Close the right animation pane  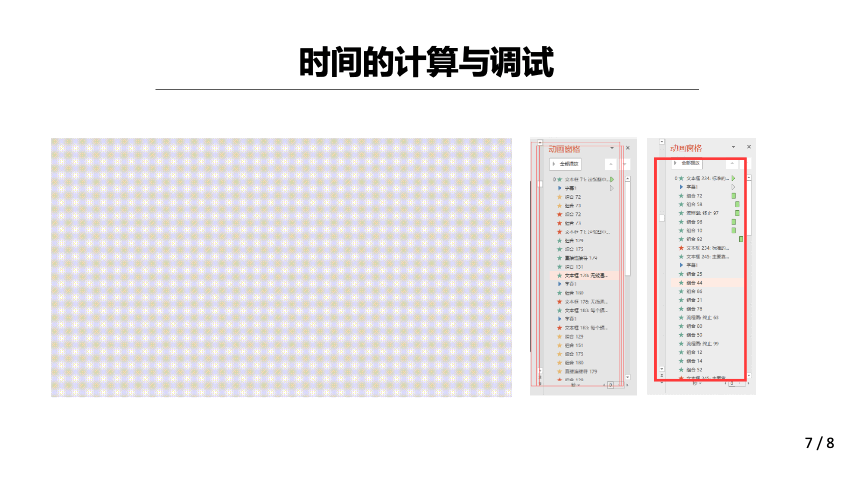point(749,147)
